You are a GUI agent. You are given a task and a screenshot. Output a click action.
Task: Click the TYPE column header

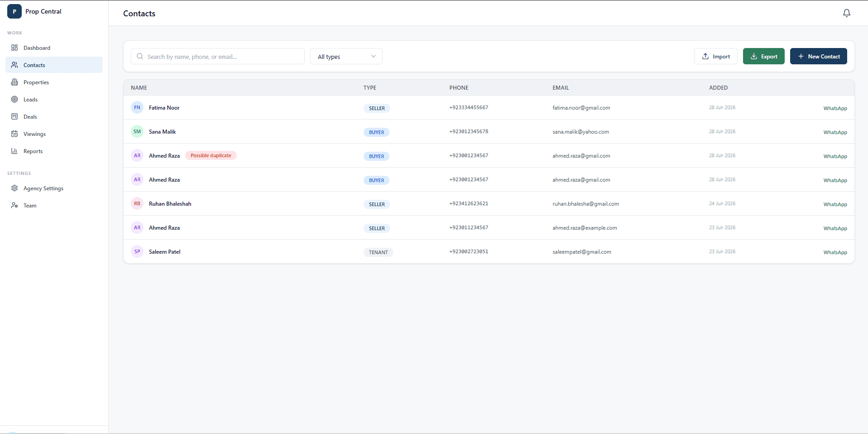click(x=370, y=88)
